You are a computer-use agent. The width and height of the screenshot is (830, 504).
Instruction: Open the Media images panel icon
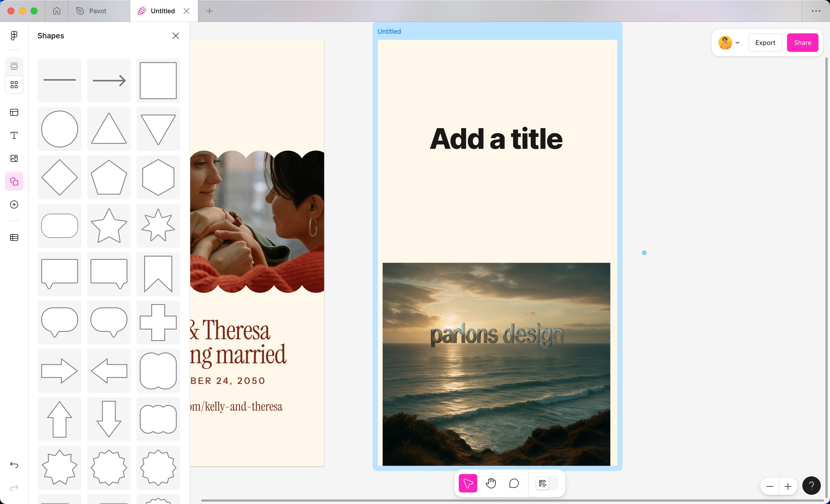[x=14, y=159]
